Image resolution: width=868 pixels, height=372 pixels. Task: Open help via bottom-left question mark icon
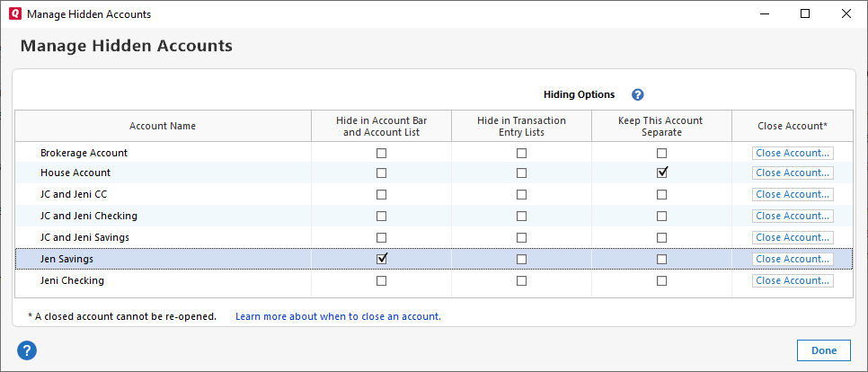pyautogui.click(x=26, y=350)
